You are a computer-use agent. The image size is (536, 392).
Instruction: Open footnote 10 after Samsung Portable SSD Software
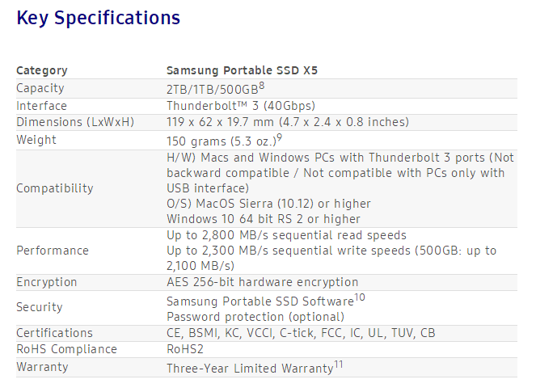point(360,297)
